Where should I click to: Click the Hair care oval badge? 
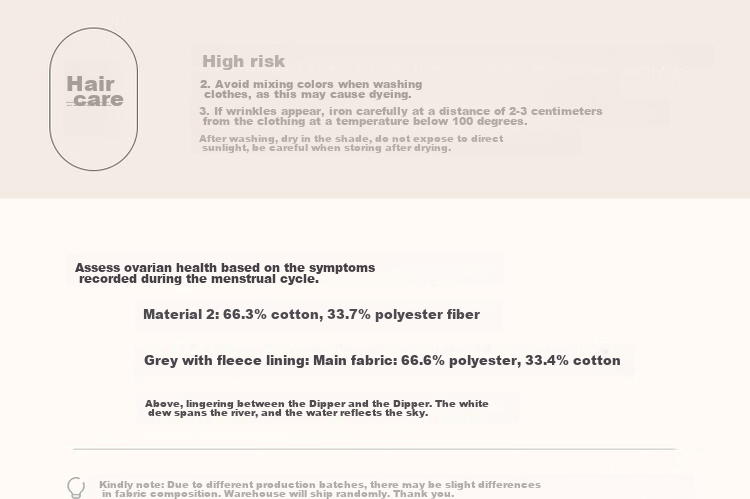(x=94, y=99)
